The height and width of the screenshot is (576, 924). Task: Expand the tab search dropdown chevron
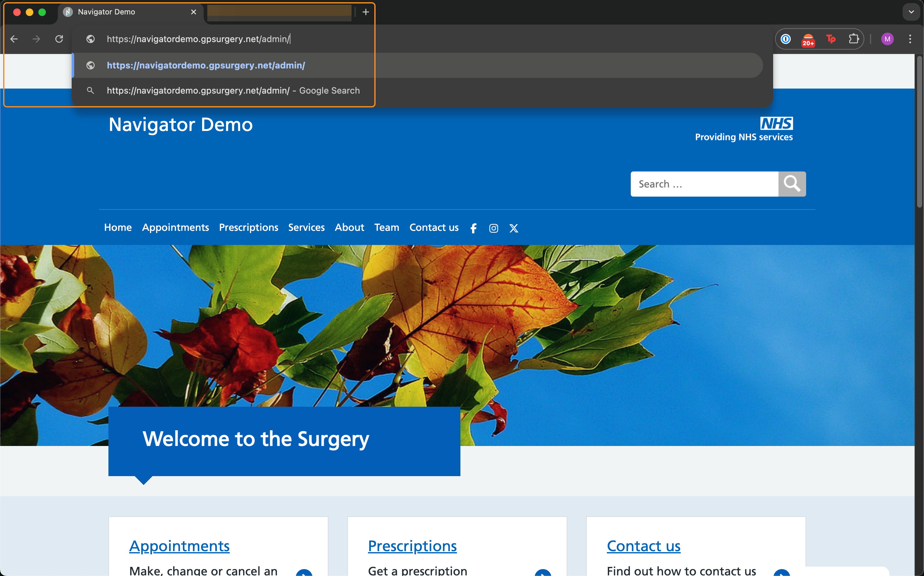coord(911,12)
